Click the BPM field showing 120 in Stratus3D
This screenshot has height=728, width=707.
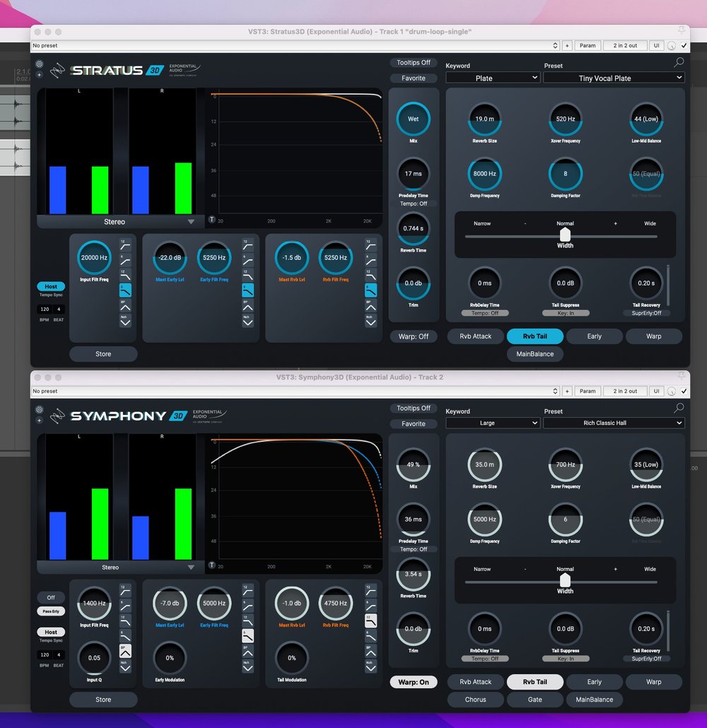pos(44,310)
